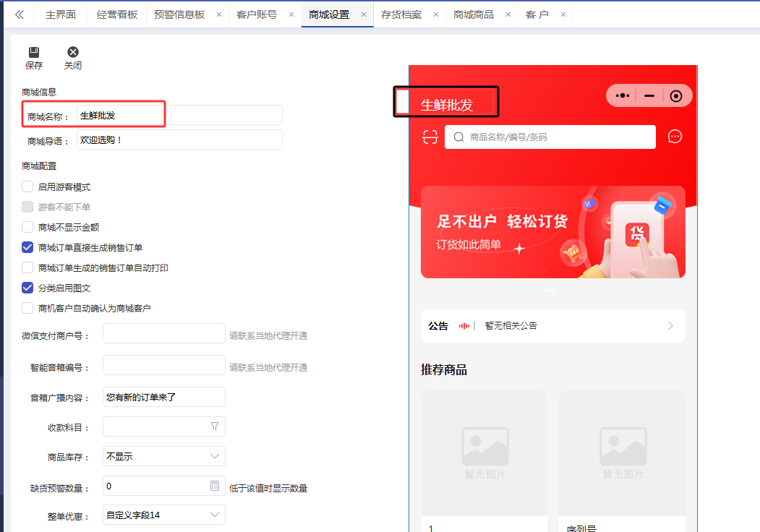The image size is (760, 532).
Task: Open calculator icon in 缺货预警数量 field
Action: [x=215, y=486]
